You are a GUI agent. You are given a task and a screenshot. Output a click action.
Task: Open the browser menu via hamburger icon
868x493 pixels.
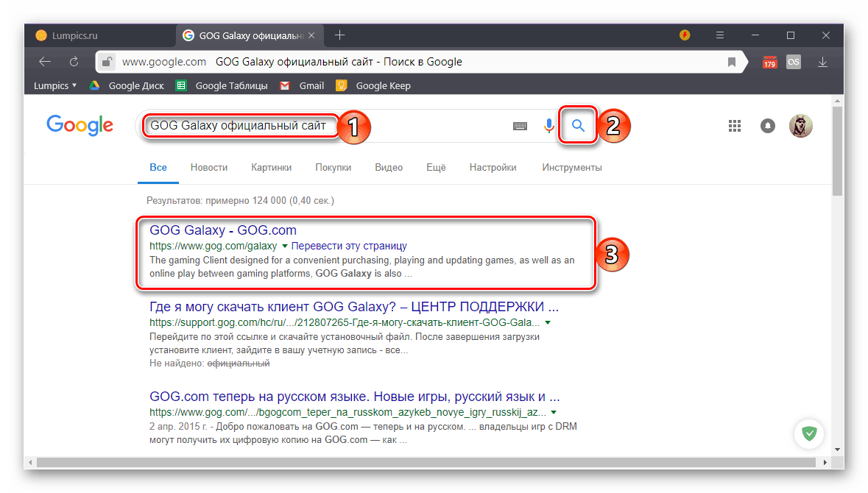click(719, 35)
